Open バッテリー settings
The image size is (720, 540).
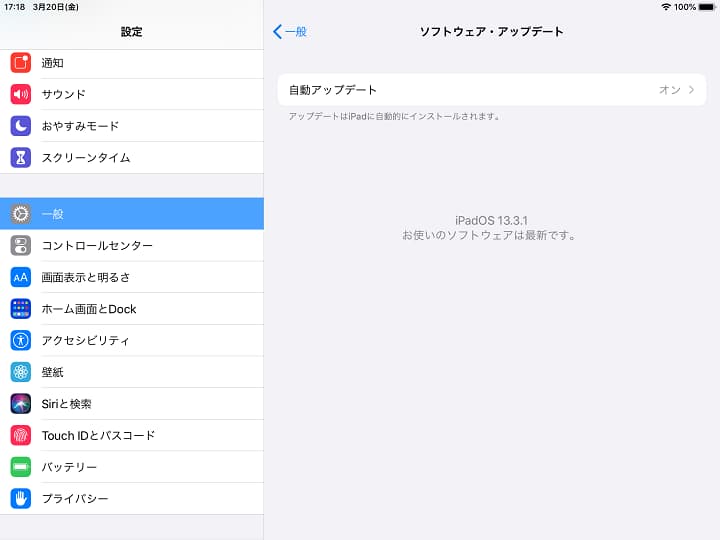click(132, 467)
